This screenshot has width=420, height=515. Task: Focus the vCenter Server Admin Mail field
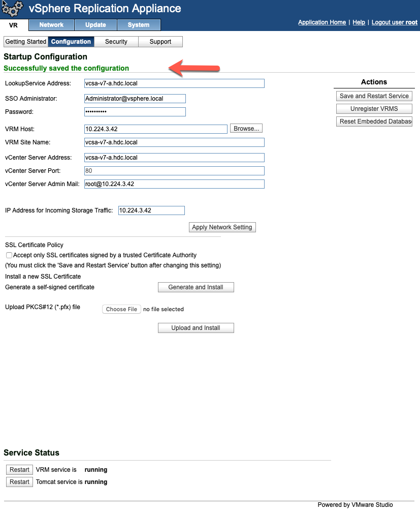tap(174, 184)
